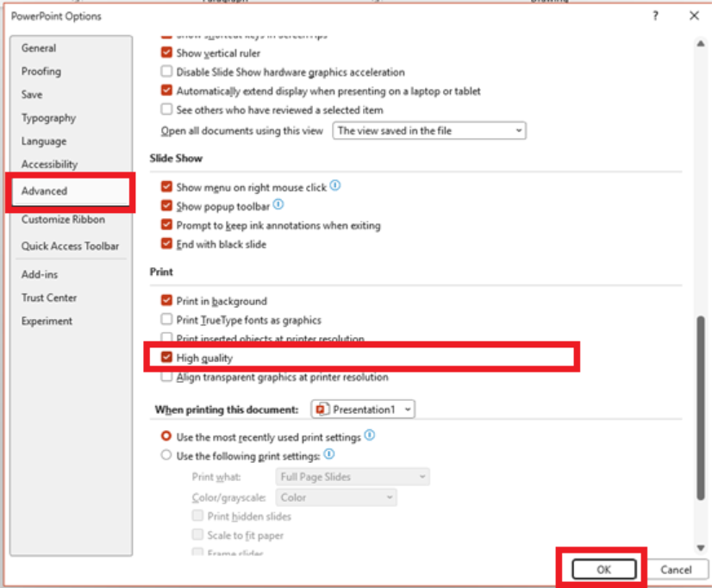
Task: Select the Advanced category
Action: tap(71, 191)
